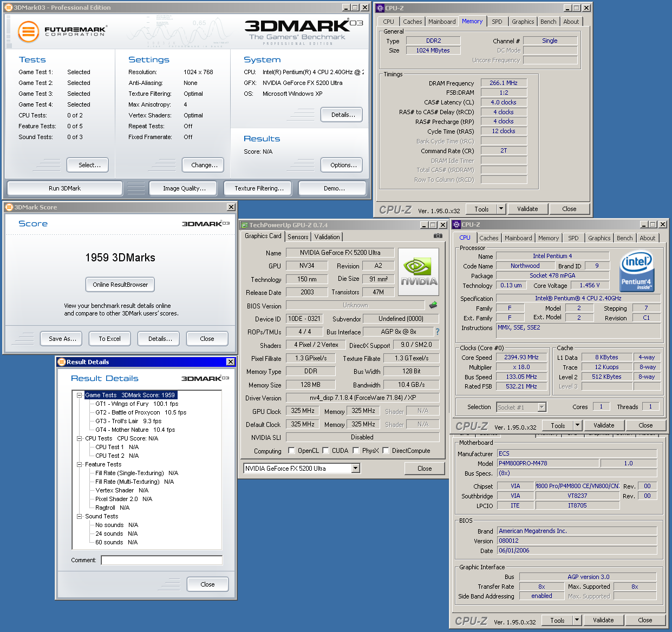Click the 3DMARK03 logo in Result Details

click(x=205, y=379)
